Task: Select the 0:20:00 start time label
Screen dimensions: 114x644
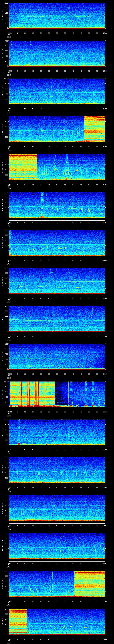Action: [x=9, y=260]
